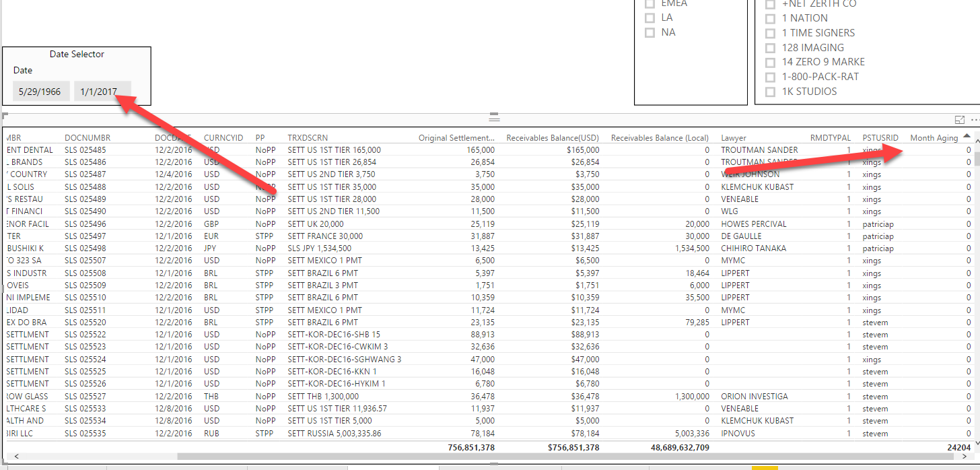Select lawyer cell IPNOVUS
Viewport: 980px width, 470px height.
[738, 433]
